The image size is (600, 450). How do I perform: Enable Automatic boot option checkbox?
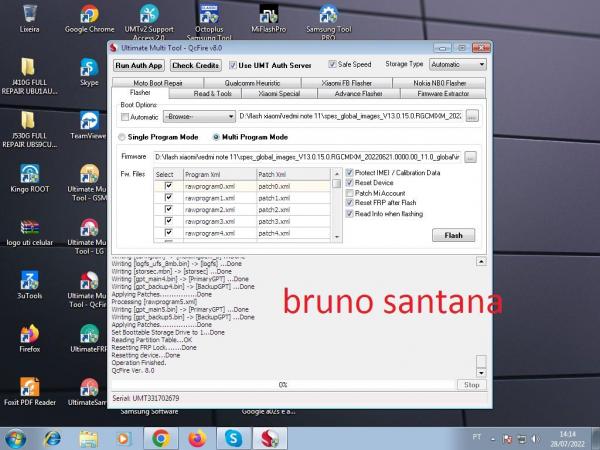125,117
